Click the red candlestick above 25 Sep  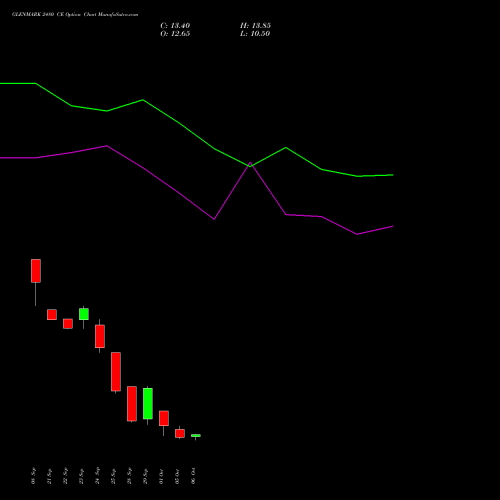point(116,371)
